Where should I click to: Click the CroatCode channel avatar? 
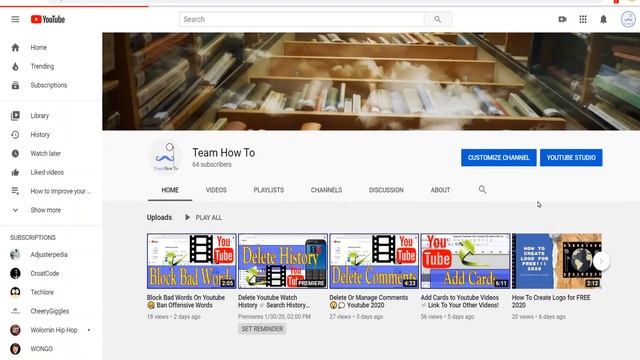[15, 273]
